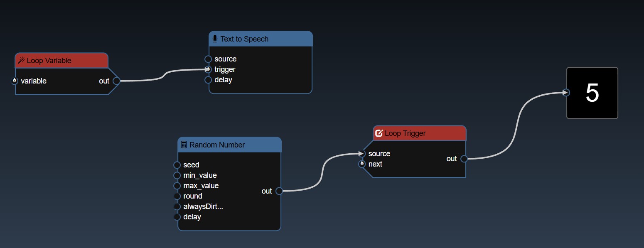
Task: Select the Text to Speech node header
Action: click(x=266, y=39)
